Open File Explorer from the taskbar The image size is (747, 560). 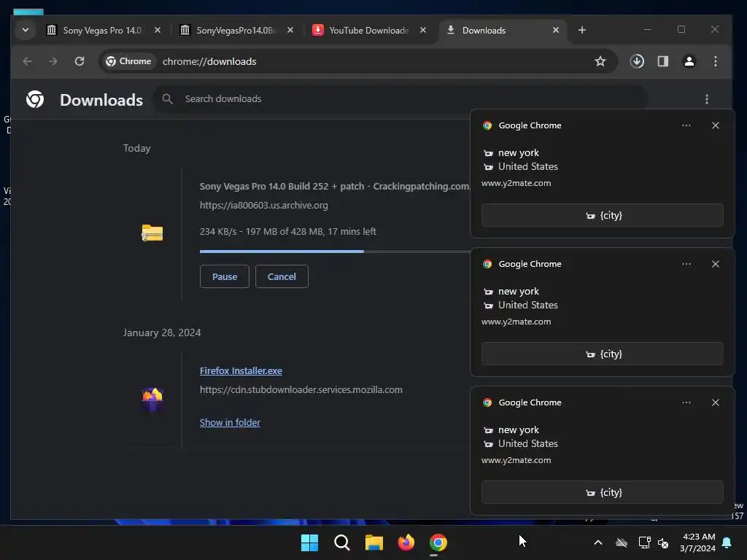[x=374, y=542]
